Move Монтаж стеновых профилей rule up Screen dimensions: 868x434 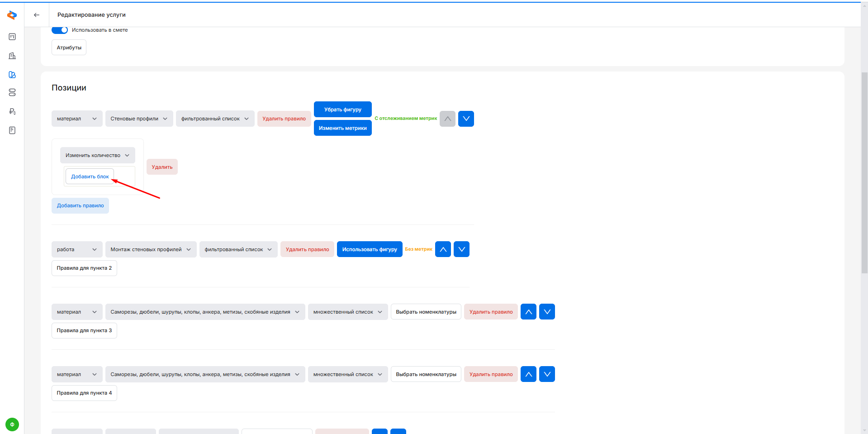[x=443, y=249]
